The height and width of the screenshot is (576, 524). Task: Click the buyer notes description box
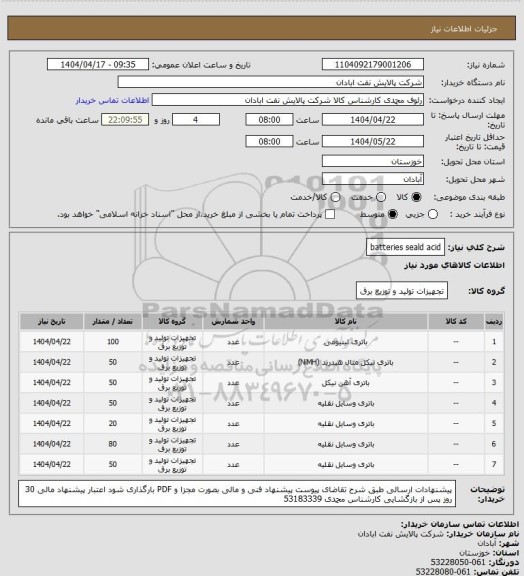coord(237,494)
